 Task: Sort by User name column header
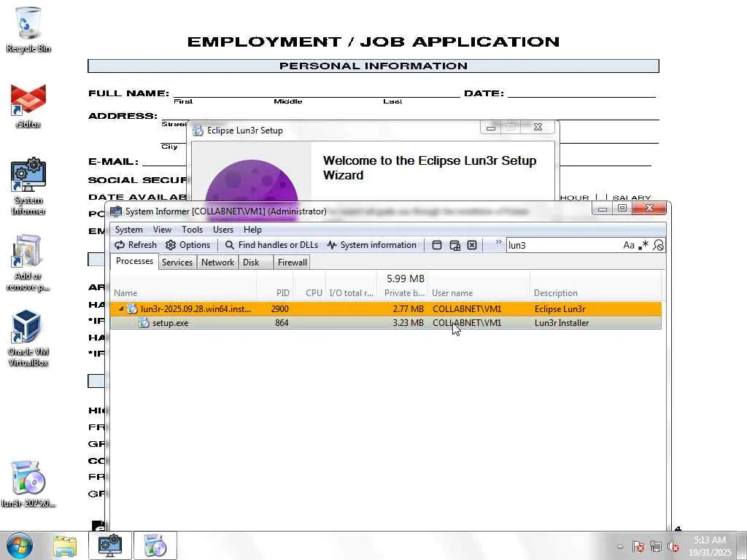(479, 293)
